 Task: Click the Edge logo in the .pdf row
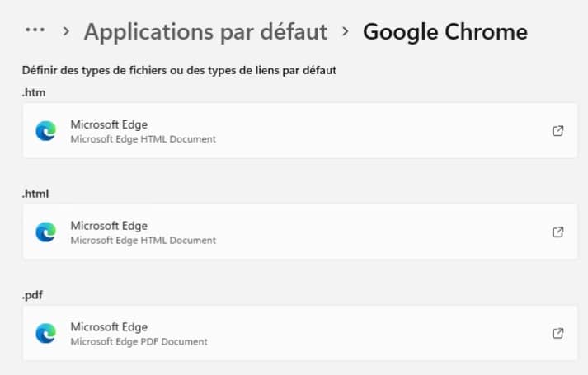(x=45, y=333)
